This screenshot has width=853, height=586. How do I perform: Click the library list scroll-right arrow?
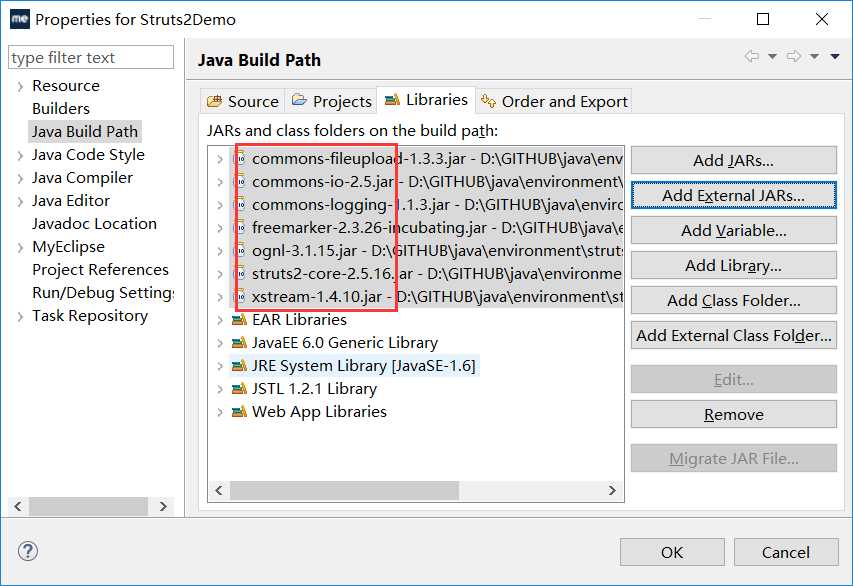612,490
